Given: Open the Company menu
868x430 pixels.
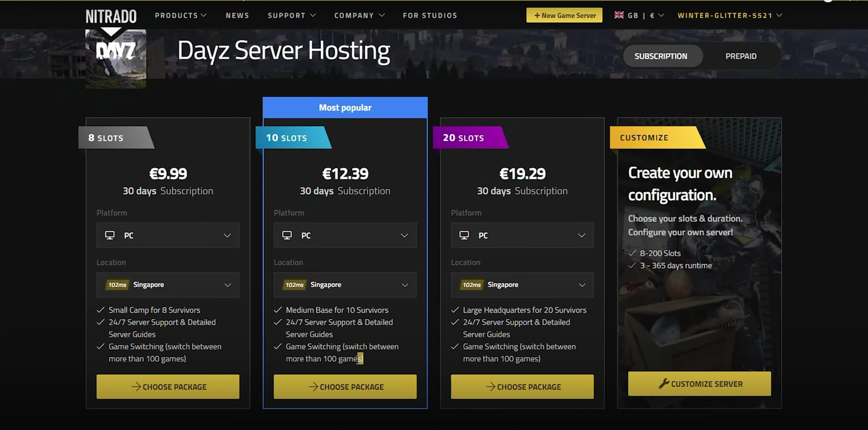Looking at the screenshot, I should [360, 15].
